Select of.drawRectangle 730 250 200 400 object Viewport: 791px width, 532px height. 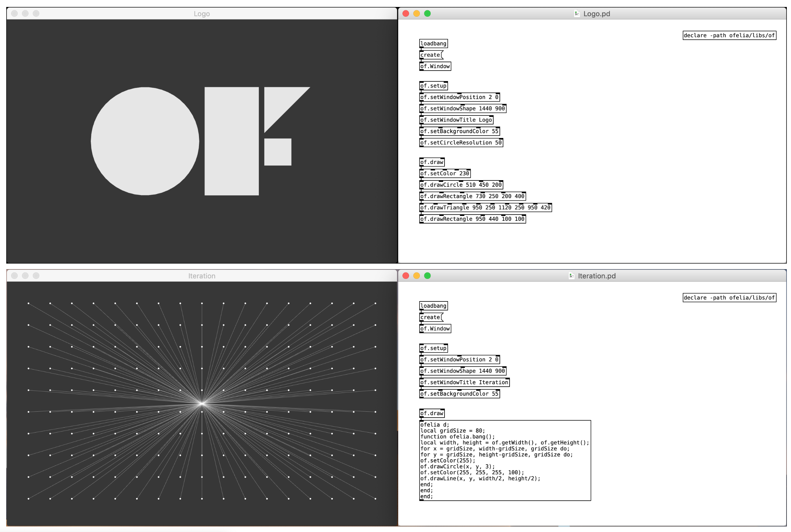tap(472, 196)
